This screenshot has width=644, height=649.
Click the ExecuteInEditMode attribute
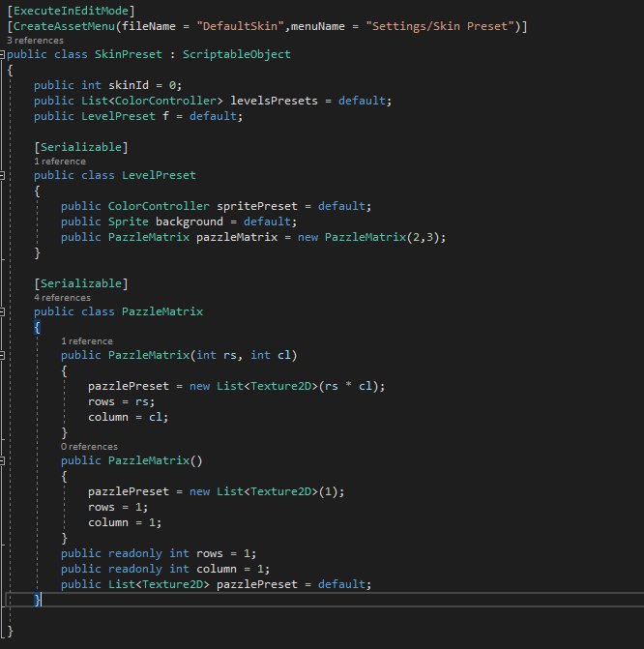[x=71, y=11]
